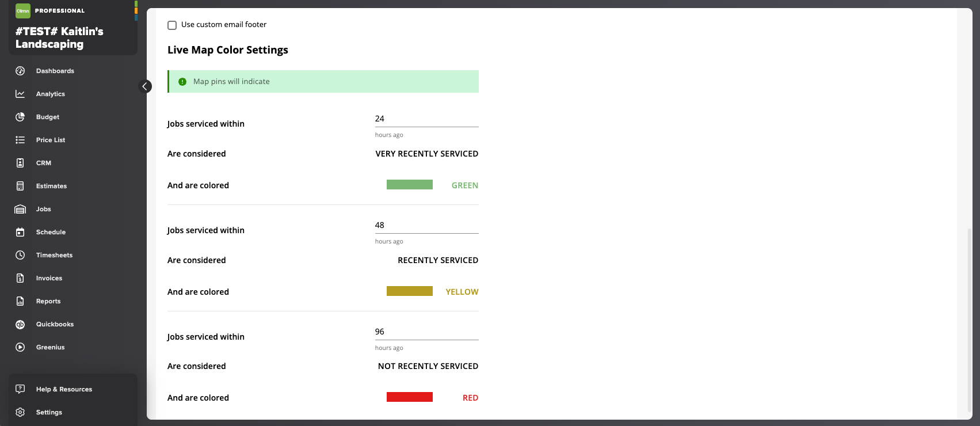
Task: Click the Reports document chart icon
Action: click(20, 301)
